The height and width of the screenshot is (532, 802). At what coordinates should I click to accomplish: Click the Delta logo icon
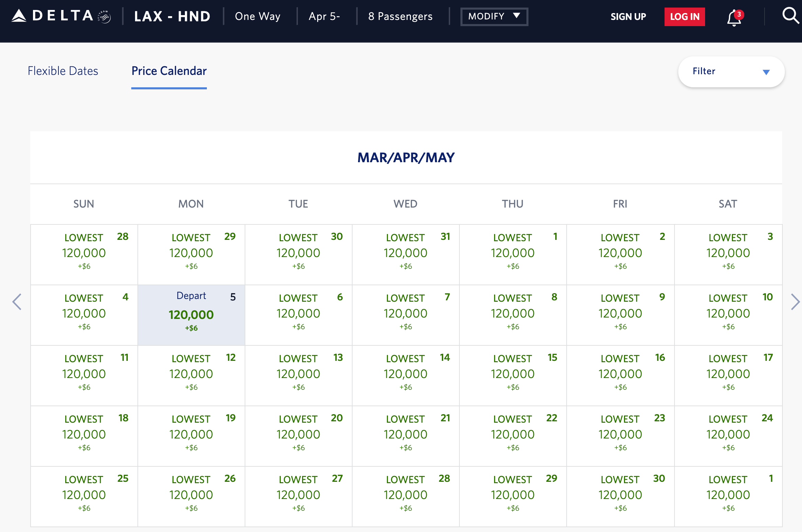pos(19,16)
